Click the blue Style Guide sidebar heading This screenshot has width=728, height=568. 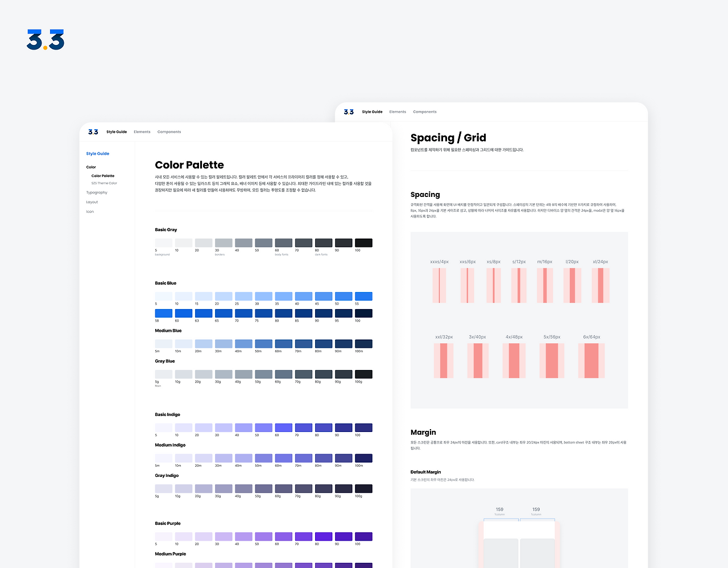point(98,154)
